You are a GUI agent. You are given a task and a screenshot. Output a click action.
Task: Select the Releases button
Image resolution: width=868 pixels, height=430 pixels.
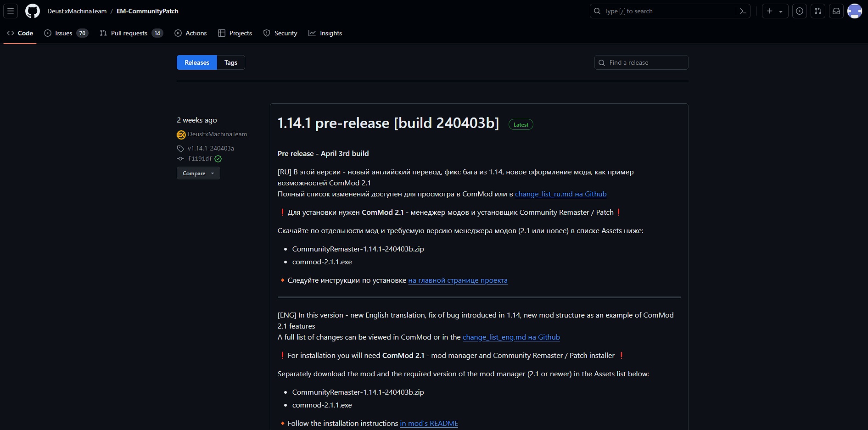pyautogui.click(x=197, y=62)
